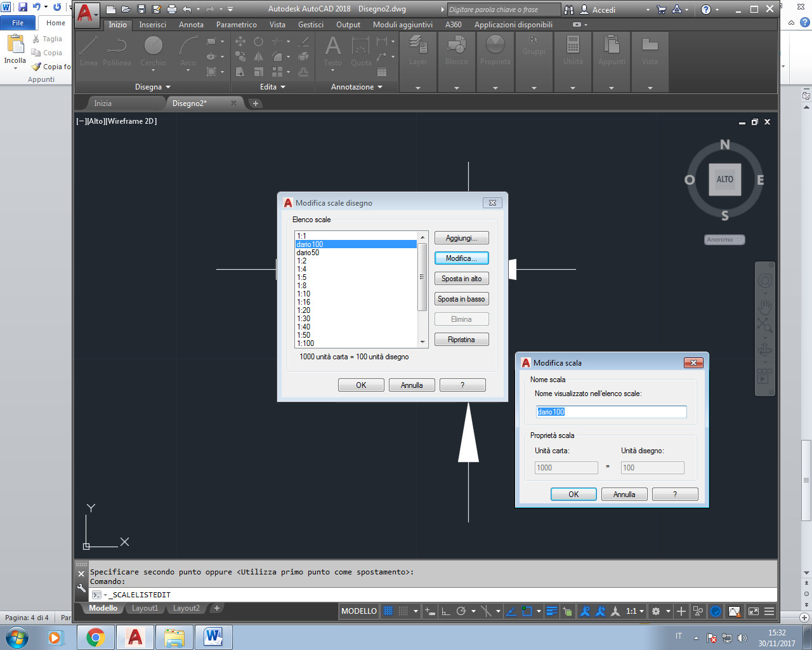Toggle lineweight display in status bar

pyautogui.click(x=552, y=611)
